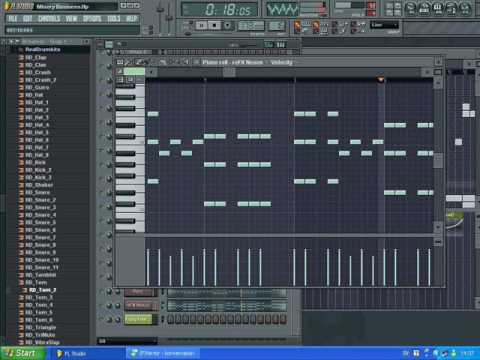This screenshot has height=360, width=480.
Task: Stop playback with the stop button
Action: click(x=214, y=25)
